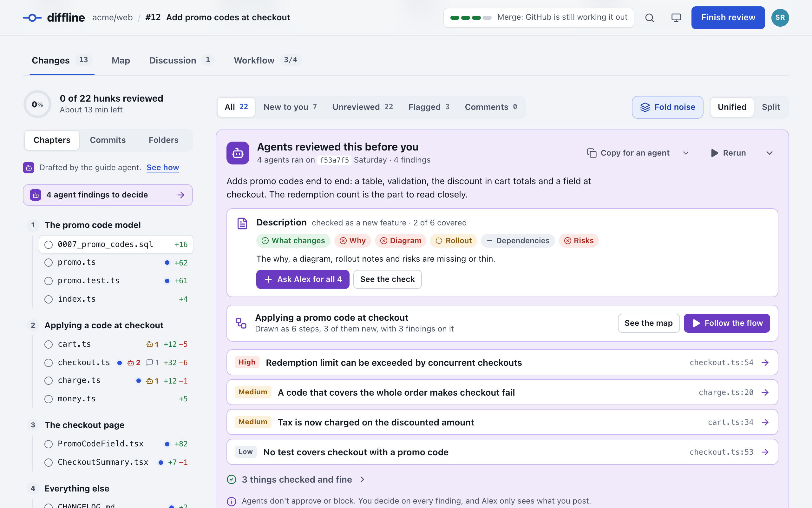Click Follow the flow button
812x508 pixels.
(727, 323)
